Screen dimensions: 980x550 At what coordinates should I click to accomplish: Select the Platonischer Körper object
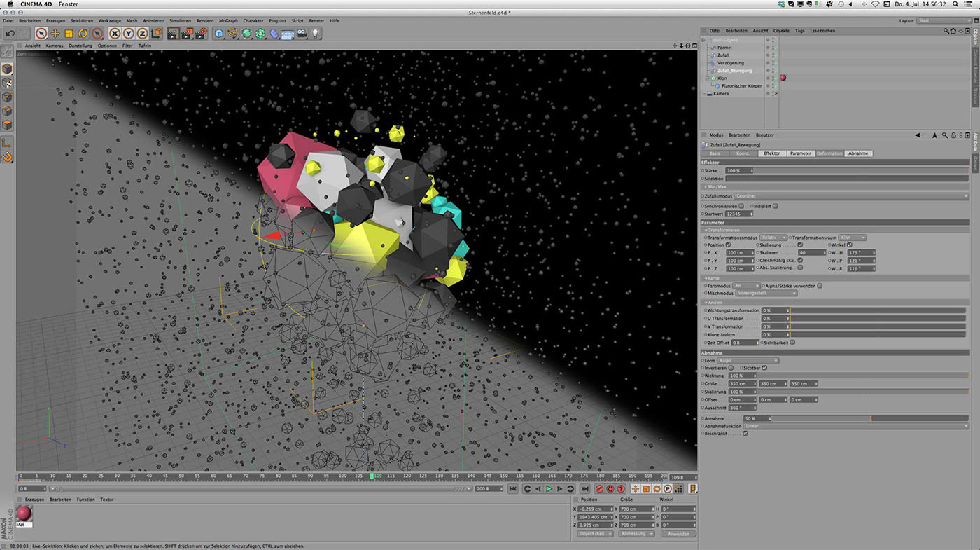tap(741, 85)
